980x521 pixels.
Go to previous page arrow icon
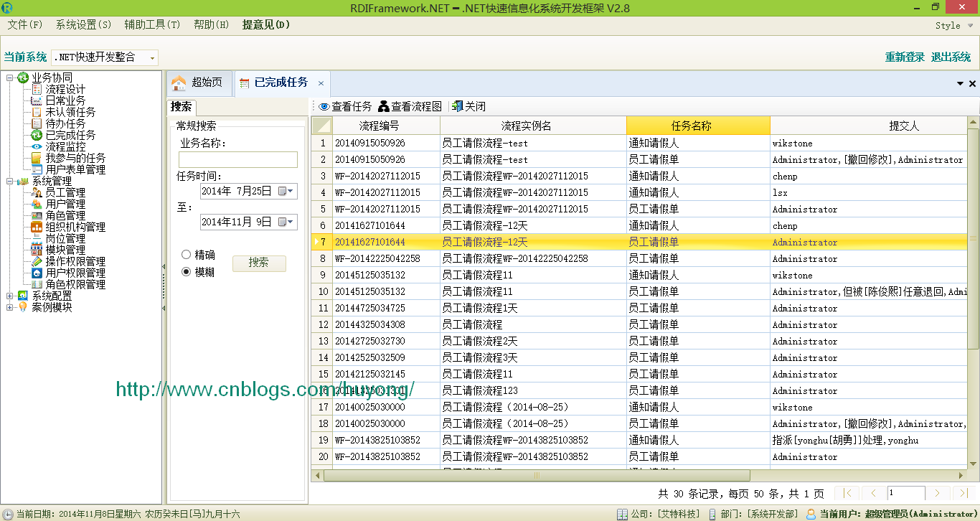coord(873,493)
